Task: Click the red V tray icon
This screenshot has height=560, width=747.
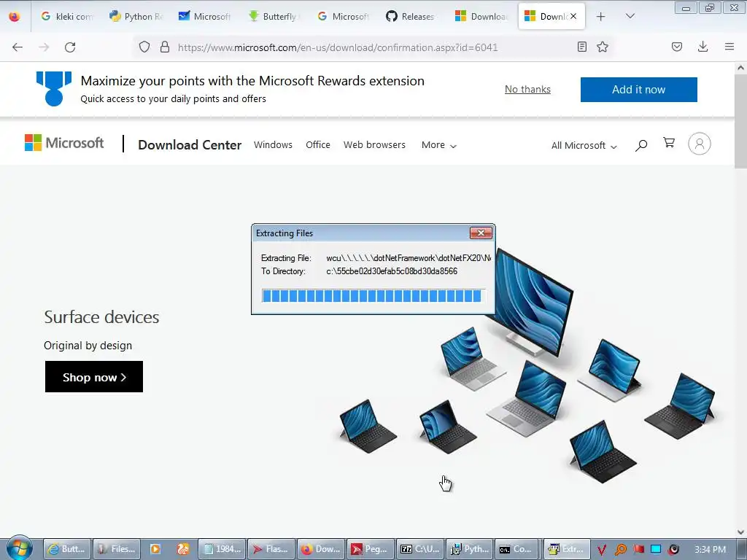Action: (602, 550)
